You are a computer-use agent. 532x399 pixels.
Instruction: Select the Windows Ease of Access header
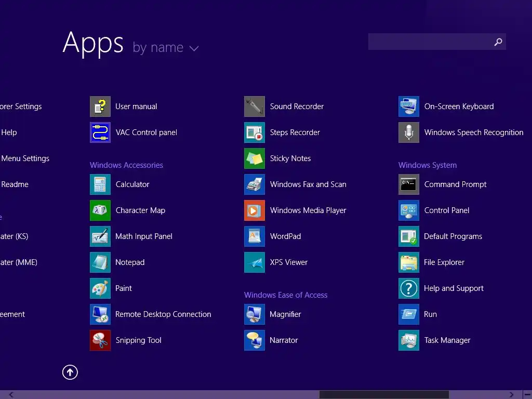tap(286, 295)
